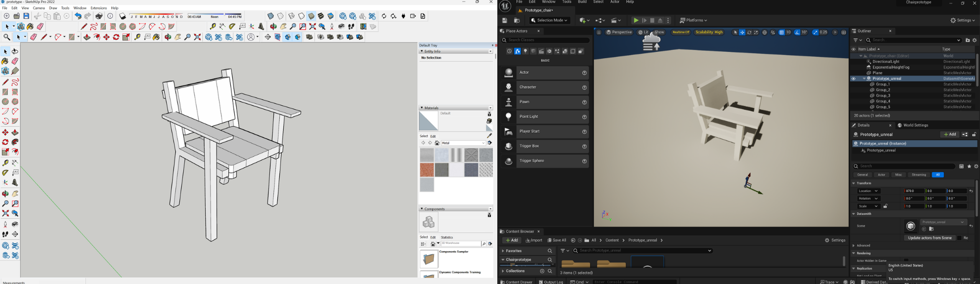Toggle Realtime Off in the viewport

[x=681, y=32]
